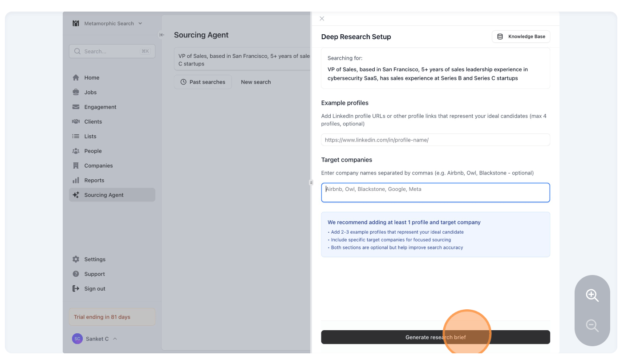
Task: Click the LinkedIn profile URL input
Action: coord(435,140)
